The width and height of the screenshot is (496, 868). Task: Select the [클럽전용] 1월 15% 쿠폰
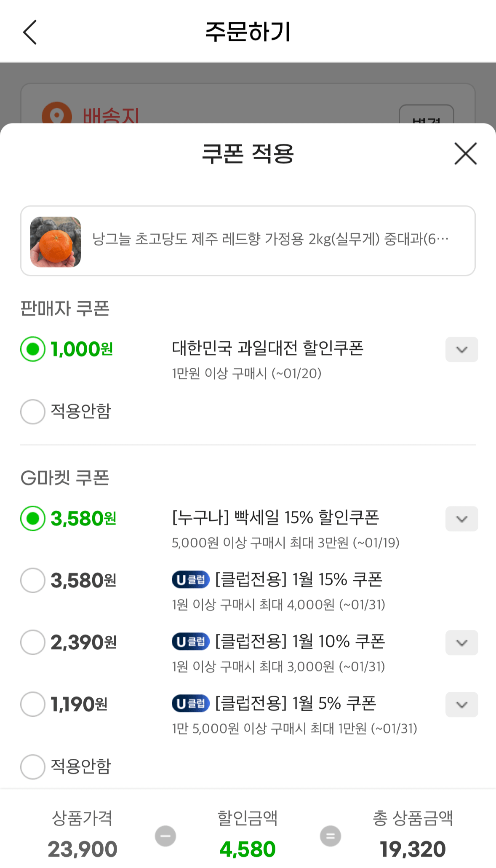tap(32, 579)
